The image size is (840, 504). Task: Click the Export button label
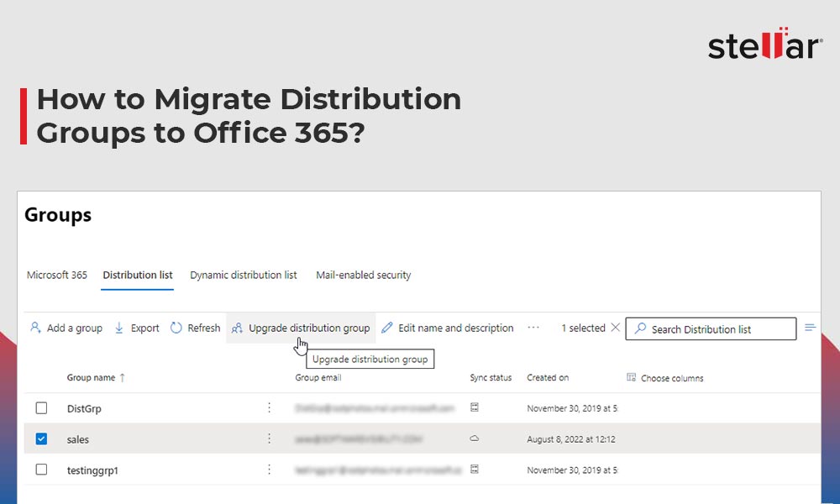[x=144, y=328]
